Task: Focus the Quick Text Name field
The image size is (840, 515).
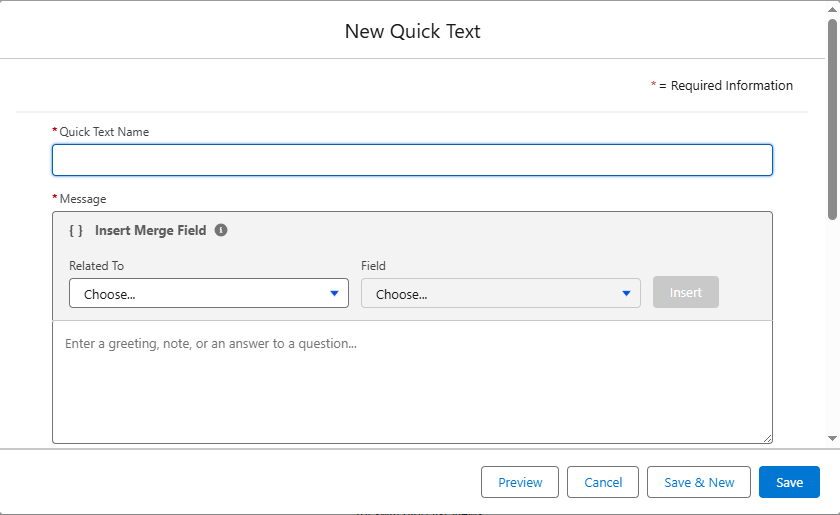Action: coord(412,160)
